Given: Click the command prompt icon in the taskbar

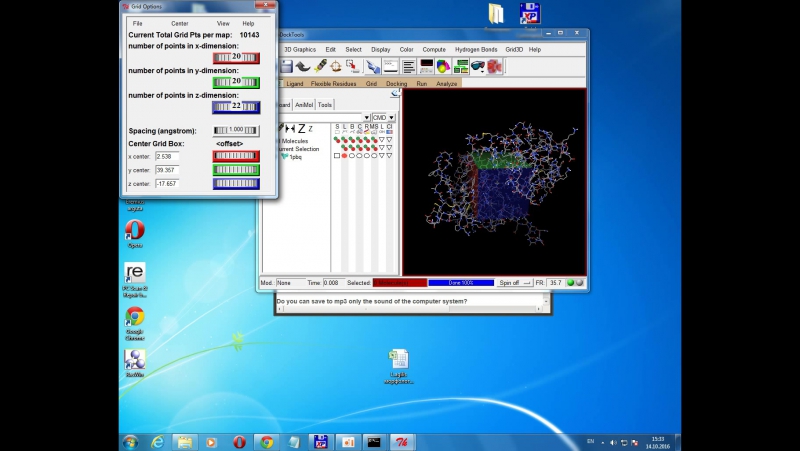Looking at the screenshot, I should [374, 442].
